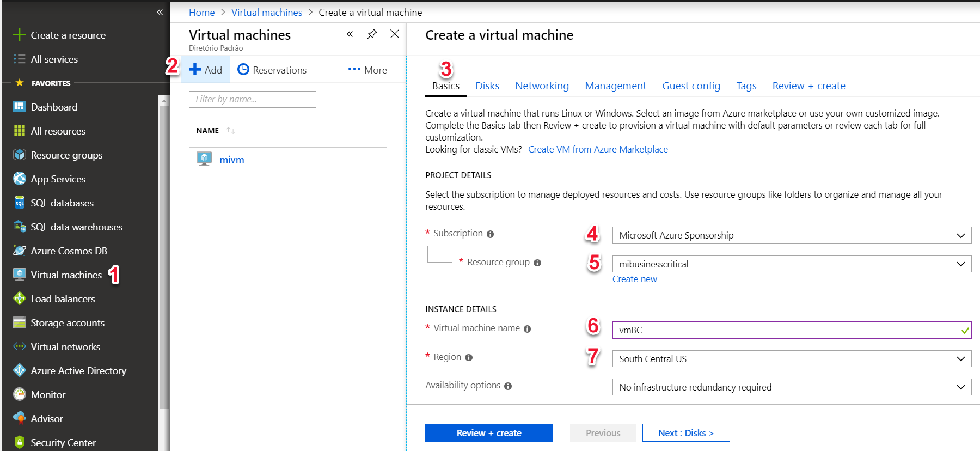This screenshot has width=980, height=451.
Task: Switch to the Disks tab
Action: point(487,86)
